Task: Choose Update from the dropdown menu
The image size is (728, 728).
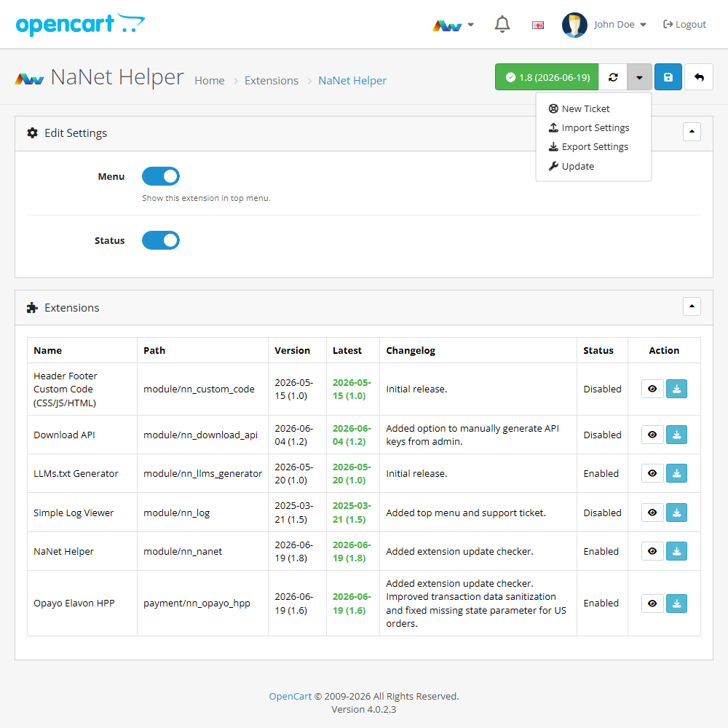Action: (x=593, y=166)
